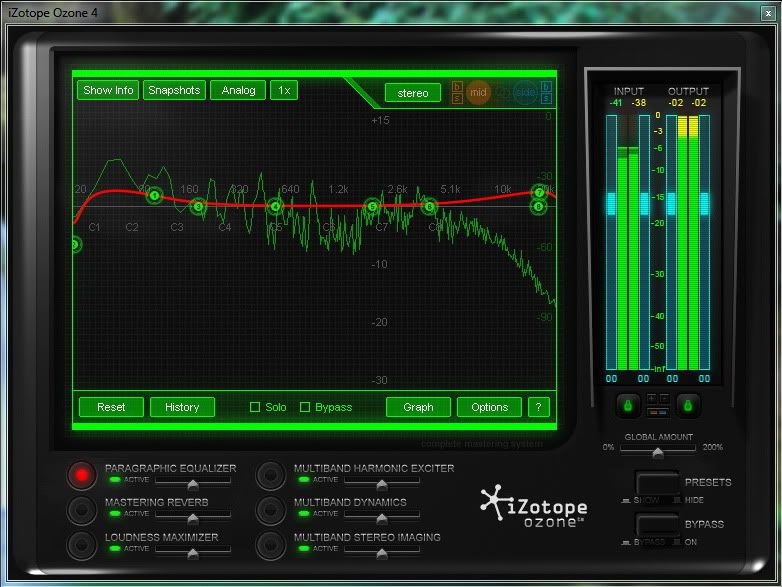Toggle the side bypass 'b' box
Image resolution: width=782 pixels, height=587 pixels.
[x=547, y=87]
